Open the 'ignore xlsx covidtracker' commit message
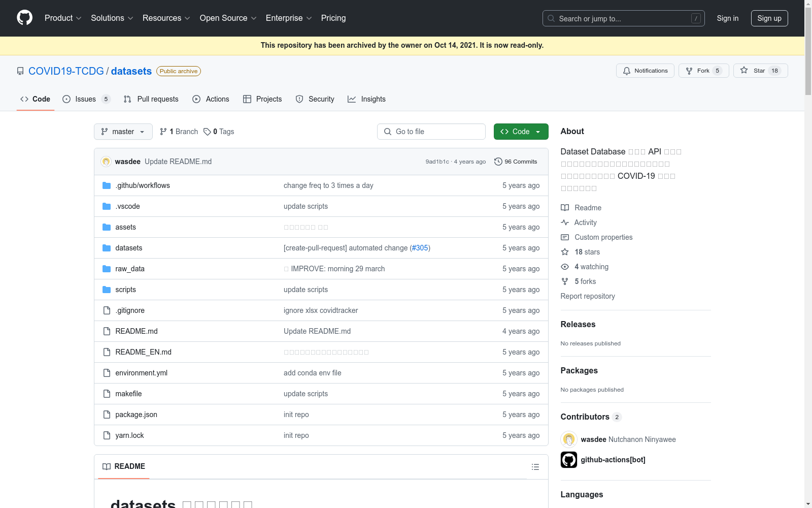Image resolution: width=812 pixels, height=508 pixels. (x=321, y=310)
